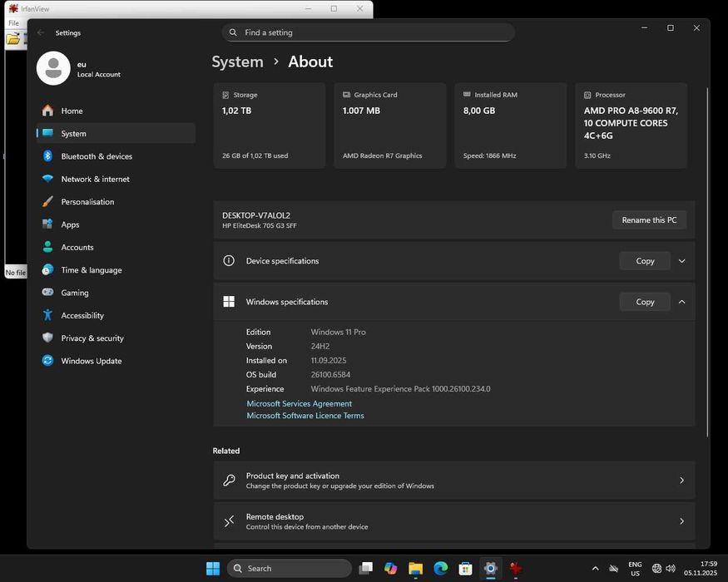The image size is (728, 582).
Task: Click the volume speaker tray icon
Action: (671, 569)
